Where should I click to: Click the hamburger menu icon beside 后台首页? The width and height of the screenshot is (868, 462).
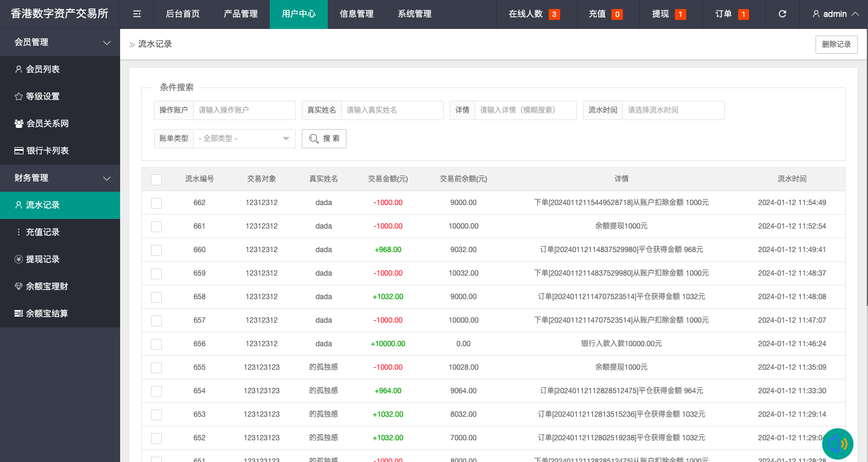(136, 13)
